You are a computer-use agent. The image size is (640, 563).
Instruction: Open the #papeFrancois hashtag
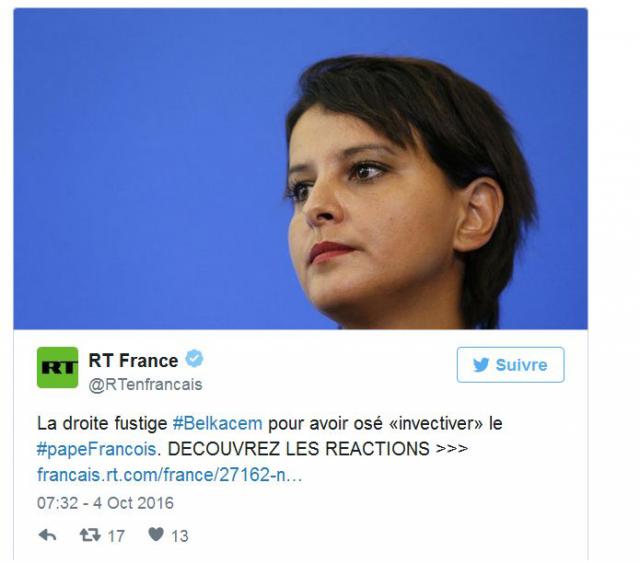pyautogui.click(x=97, y=450)
